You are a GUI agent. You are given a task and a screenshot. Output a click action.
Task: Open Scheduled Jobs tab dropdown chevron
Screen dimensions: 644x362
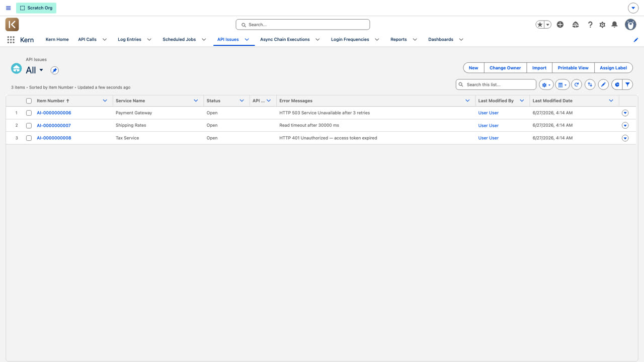click(x=204, y=39)
